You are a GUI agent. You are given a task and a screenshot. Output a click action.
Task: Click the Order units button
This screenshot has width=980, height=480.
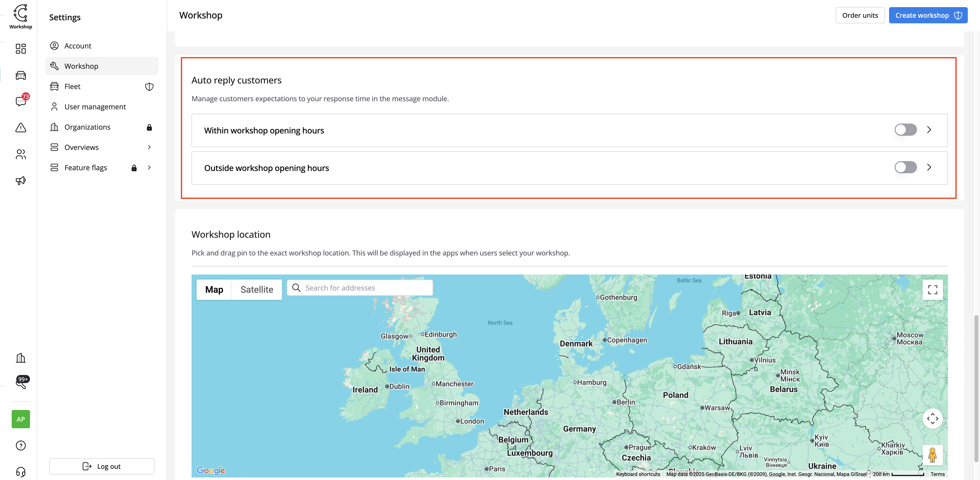pyautogui.click(x=860, y=15)
